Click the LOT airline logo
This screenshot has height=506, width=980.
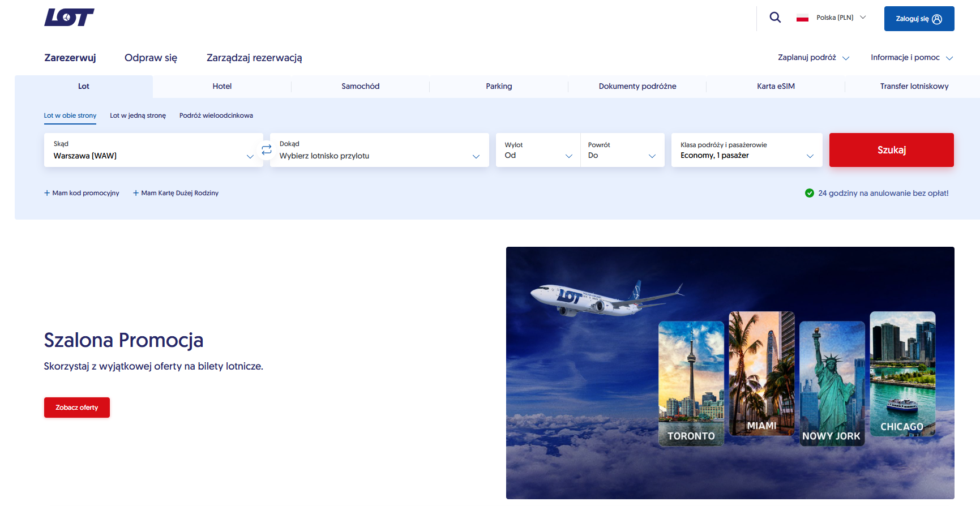click(x=69, y=18)
